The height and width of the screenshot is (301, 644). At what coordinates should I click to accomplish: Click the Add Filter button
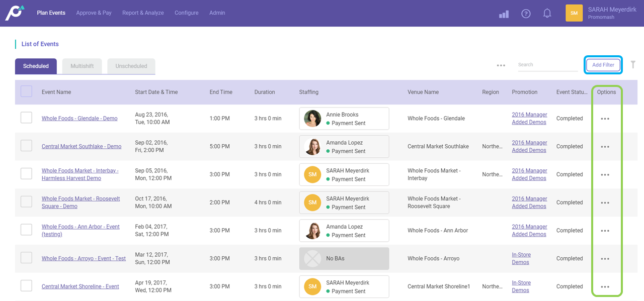pos(603,65)
